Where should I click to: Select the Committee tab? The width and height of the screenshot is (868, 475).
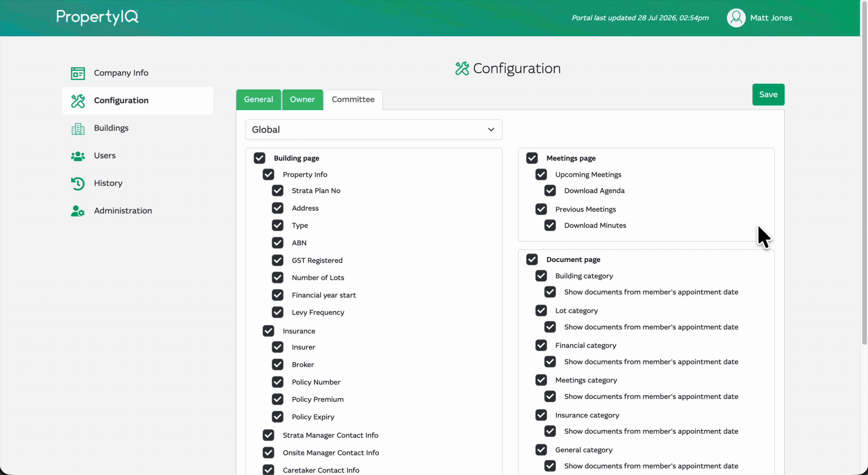pos(353,100)
